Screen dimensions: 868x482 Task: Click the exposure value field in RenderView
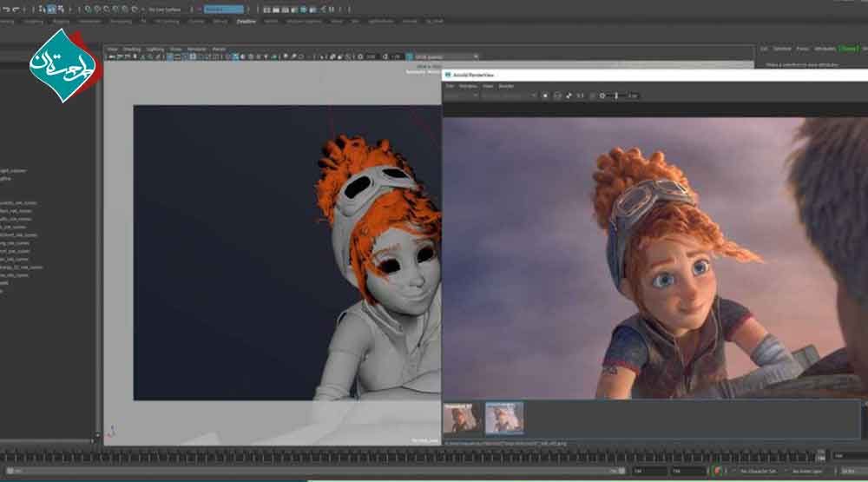click(x=633, y=96)
